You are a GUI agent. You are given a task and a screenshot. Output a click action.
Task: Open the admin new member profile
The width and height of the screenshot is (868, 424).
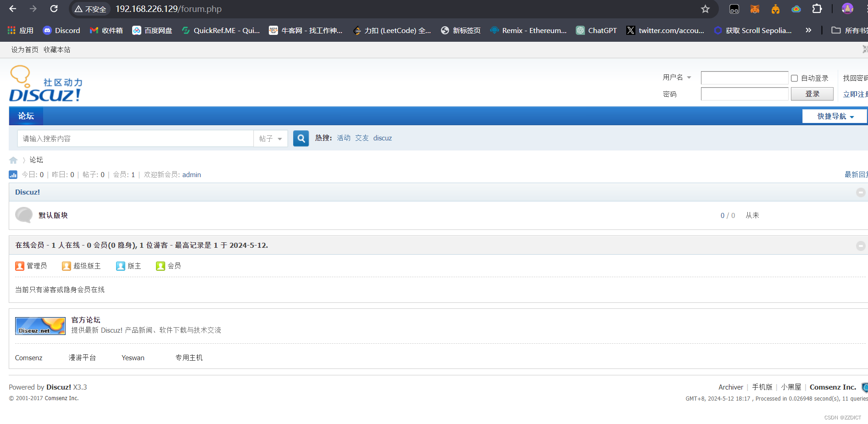[192, 175]
